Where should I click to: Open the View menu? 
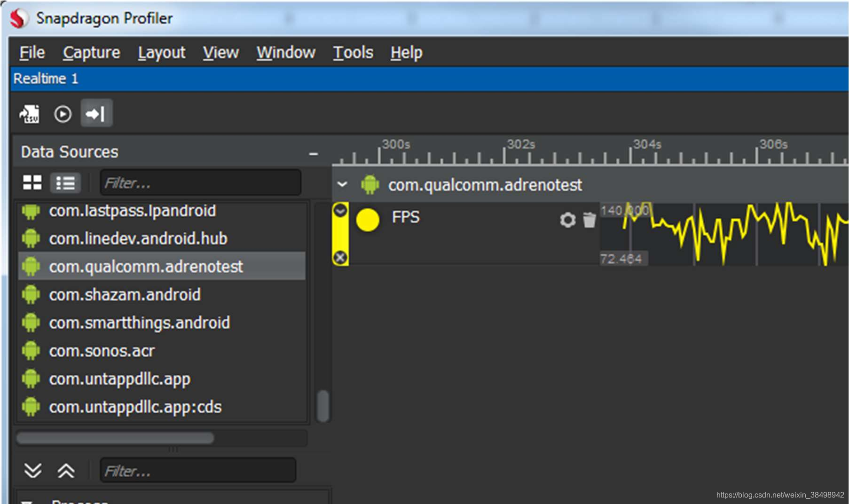pyautogui.click(x=221, y=53)
